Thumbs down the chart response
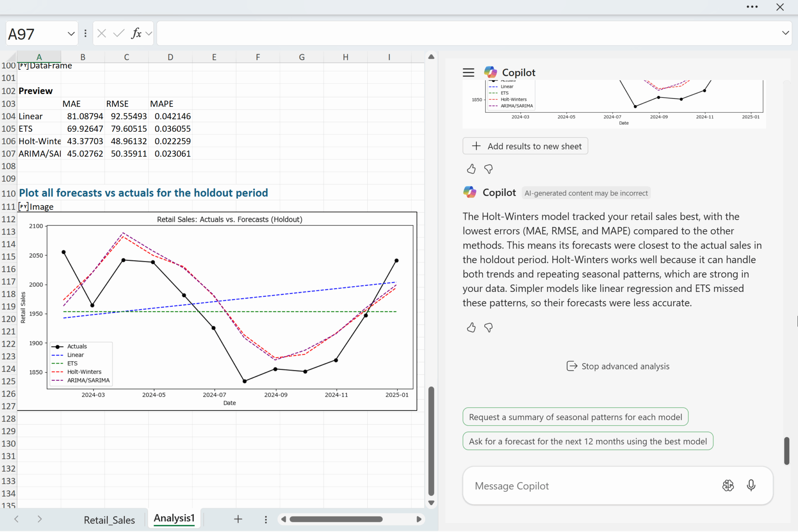Image resolution: width=798 pixels, height=532 pixels. tap(488, 169)
